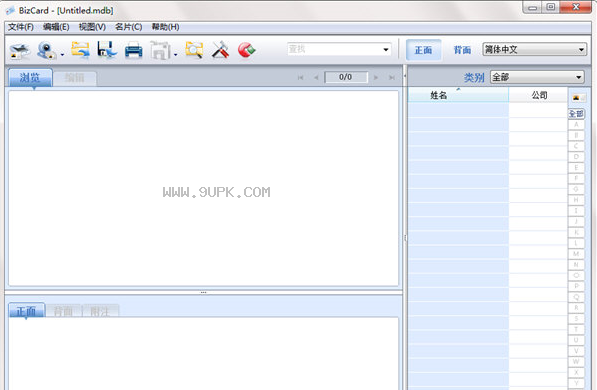597x390 pixels.
Task: Switch to the 浏览 browse tab
Action: pyautogui.click(x=30, y=78)
